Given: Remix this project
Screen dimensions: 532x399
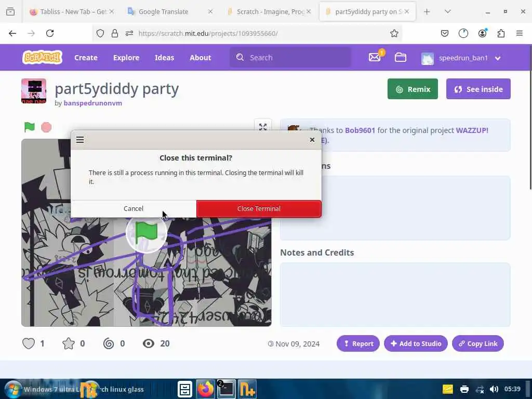Looking at the screenshot, I should [x=413, y=89].
